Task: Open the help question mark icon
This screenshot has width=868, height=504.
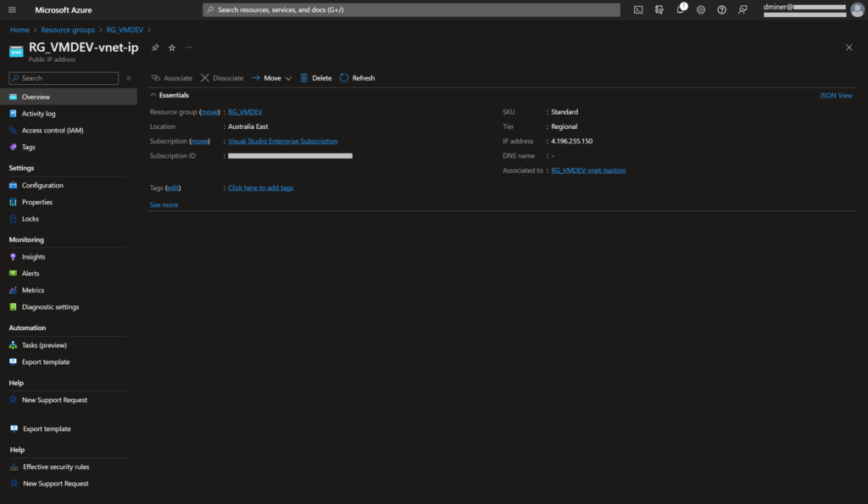Action: (721, 10)
